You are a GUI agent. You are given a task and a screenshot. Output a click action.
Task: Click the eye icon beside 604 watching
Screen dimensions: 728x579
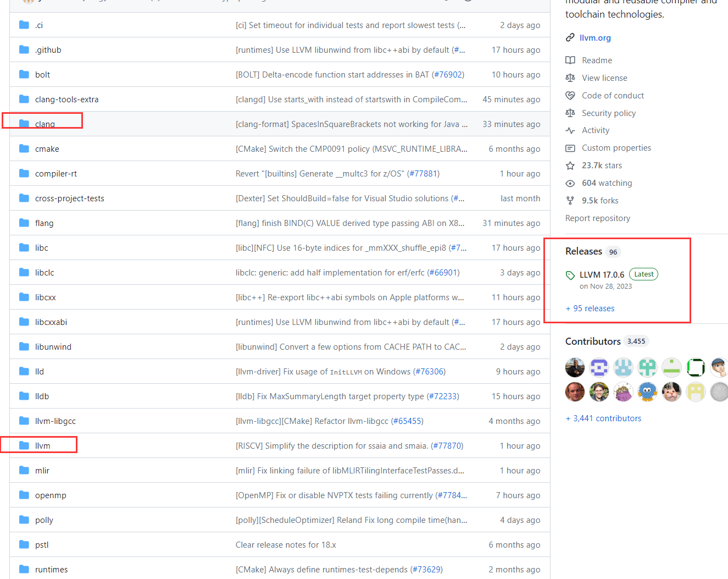tap(570, 183)
